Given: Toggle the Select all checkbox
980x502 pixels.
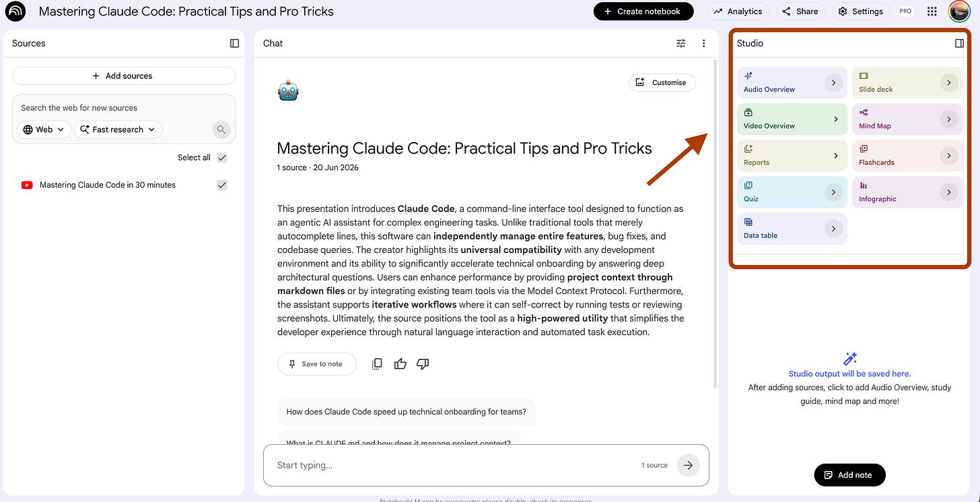Looking at the screenshot, I should tap(222, 157).
